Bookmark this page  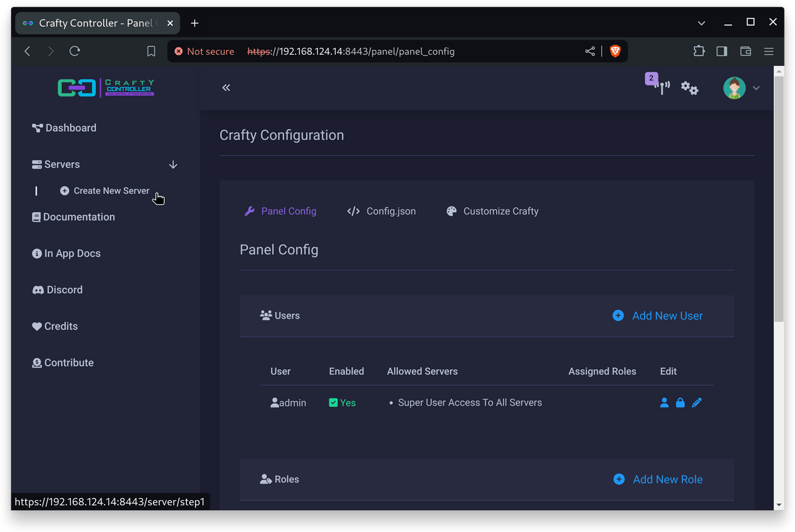point(151,52)
